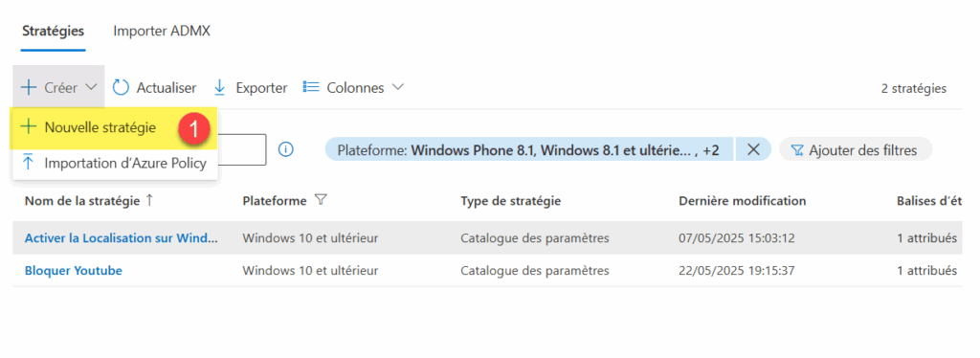This screenshot has height=358, width=980.
Task: Remove the Plateforme filter with X
Action: pyautogui.click(x=753, y=150)
